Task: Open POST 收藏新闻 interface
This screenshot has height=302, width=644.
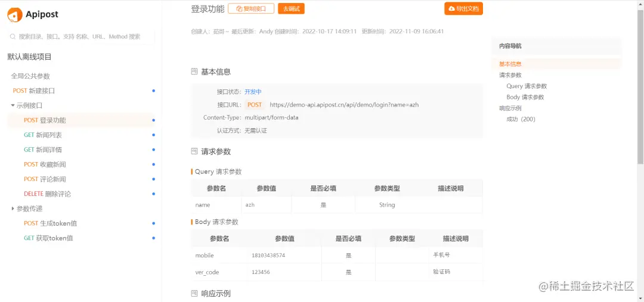Action: tap(45, 164)
